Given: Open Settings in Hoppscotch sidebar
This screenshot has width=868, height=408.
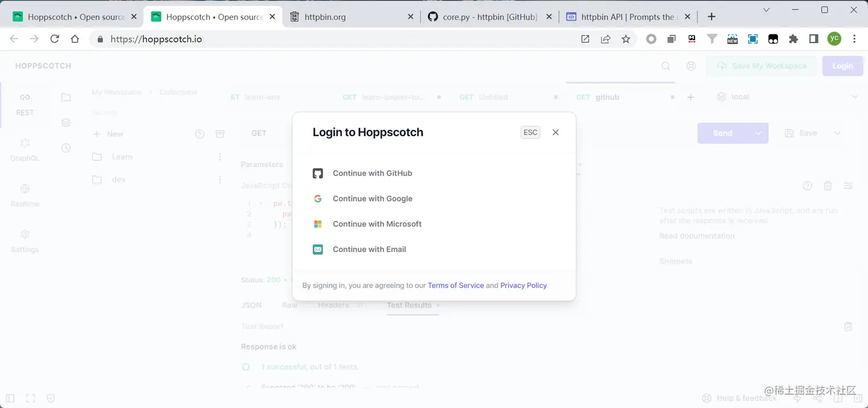Looking at the screenshot, I should click(x=25, y=241).
